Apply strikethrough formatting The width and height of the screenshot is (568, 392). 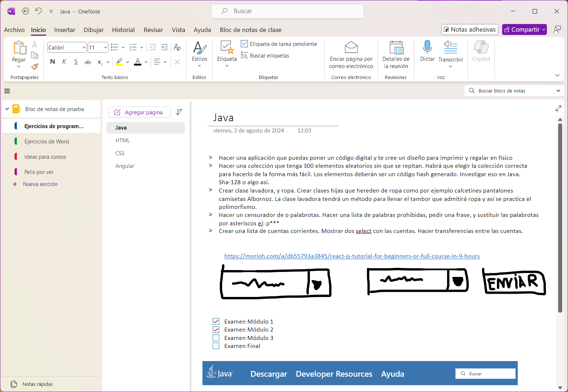88,62
